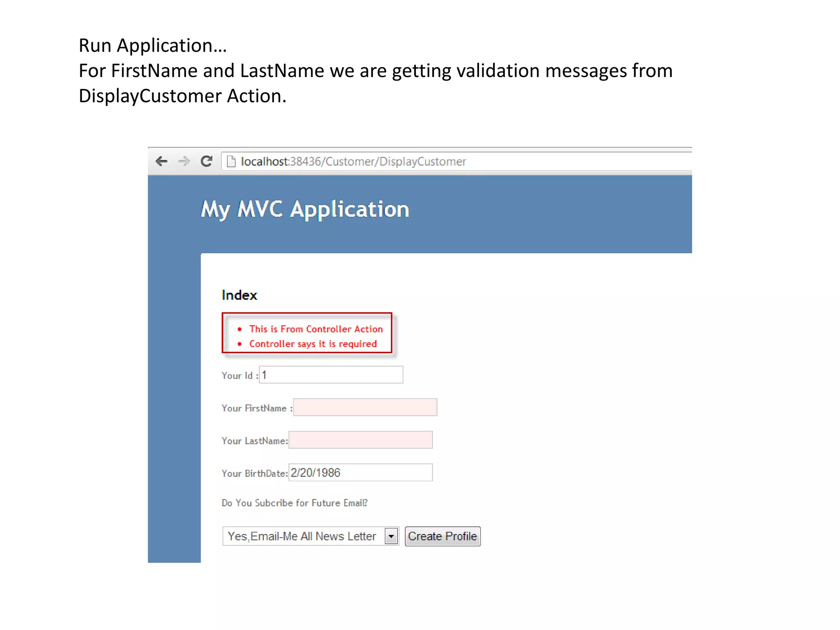Image resolution: width=840 pixels, height=630 pixels.
Task: Click the Your BirthDate field
Action: click(x=361, y=472)
